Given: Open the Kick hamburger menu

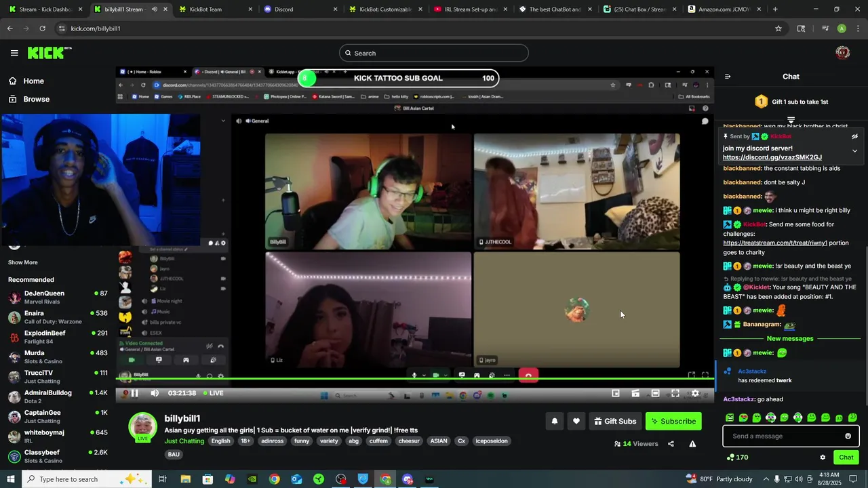Looking at the screenshot, I should tap(14, 53).
